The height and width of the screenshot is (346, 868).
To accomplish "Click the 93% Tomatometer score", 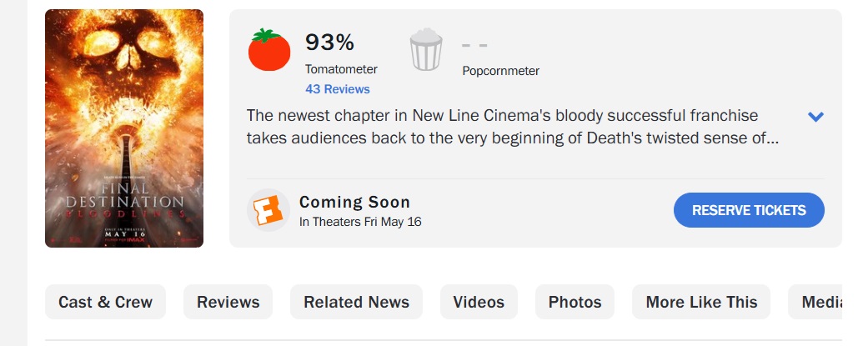I will tap(329, 42).
